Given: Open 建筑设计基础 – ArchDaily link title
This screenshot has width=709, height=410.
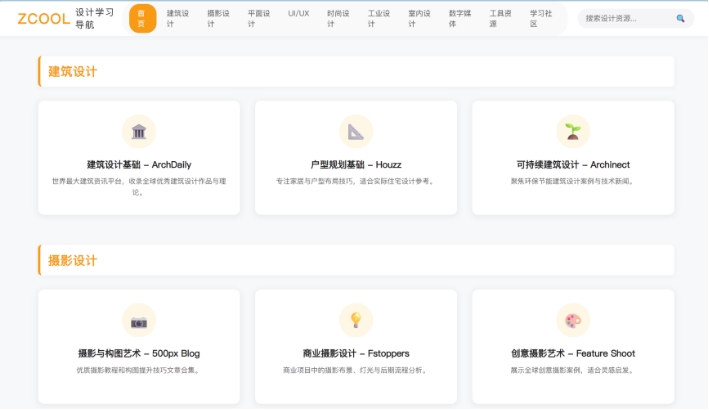Looking at the screenshot, I should point(139,164).
